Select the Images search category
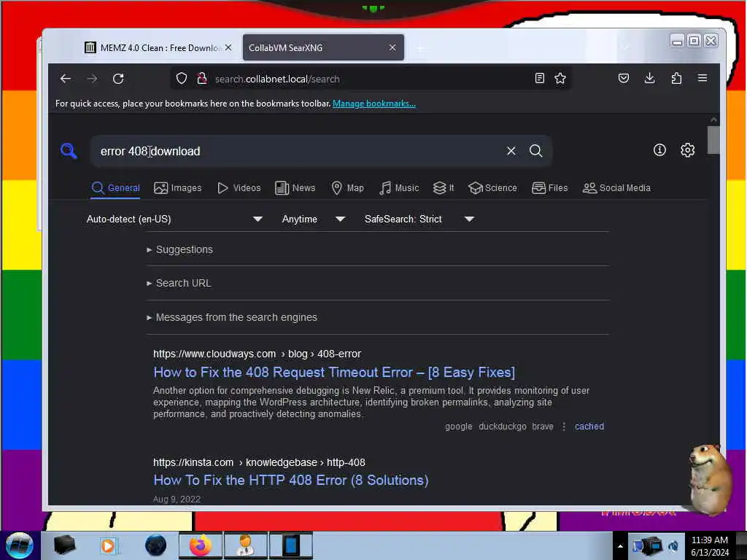The height and width of the screenshot is (560, 747). pos(178,187)
